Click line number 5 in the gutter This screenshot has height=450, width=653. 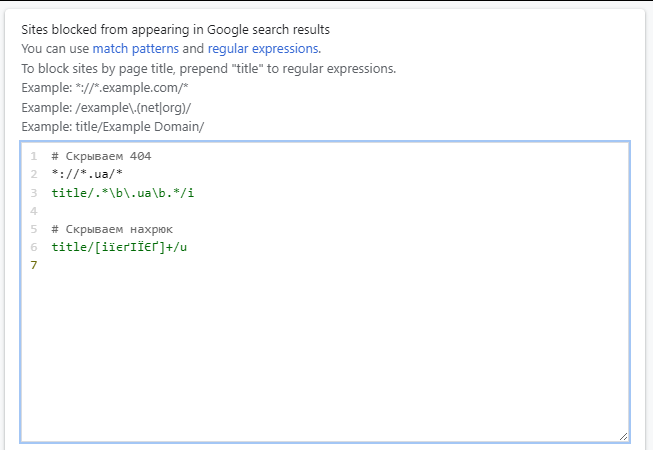33,229
